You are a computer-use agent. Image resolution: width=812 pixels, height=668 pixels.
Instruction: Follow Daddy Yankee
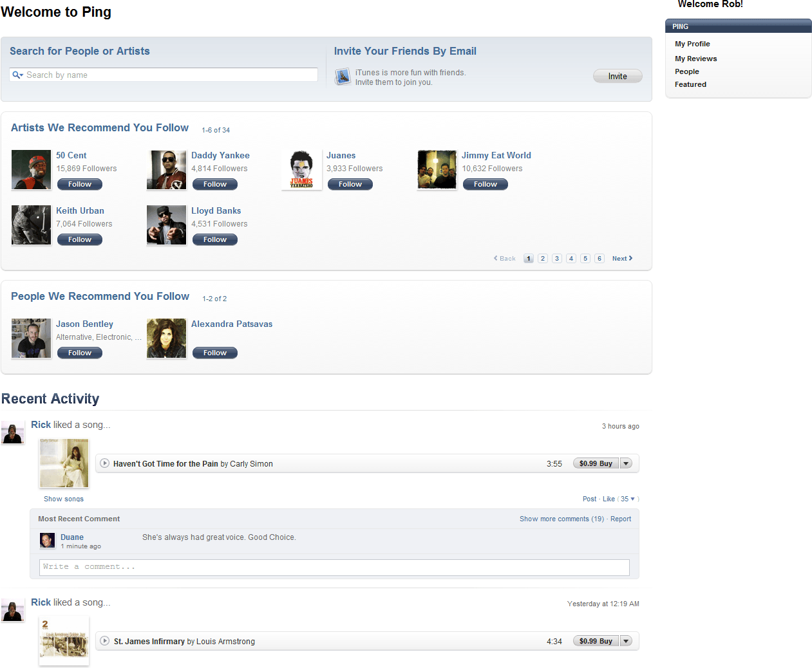(x=215, y=184)
